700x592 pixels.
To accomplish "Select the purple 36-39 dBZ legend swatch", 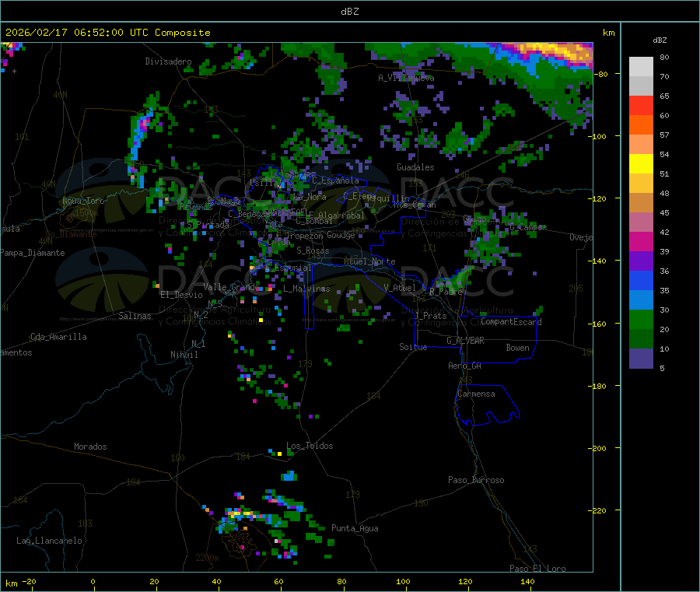I will click(641, 261).
